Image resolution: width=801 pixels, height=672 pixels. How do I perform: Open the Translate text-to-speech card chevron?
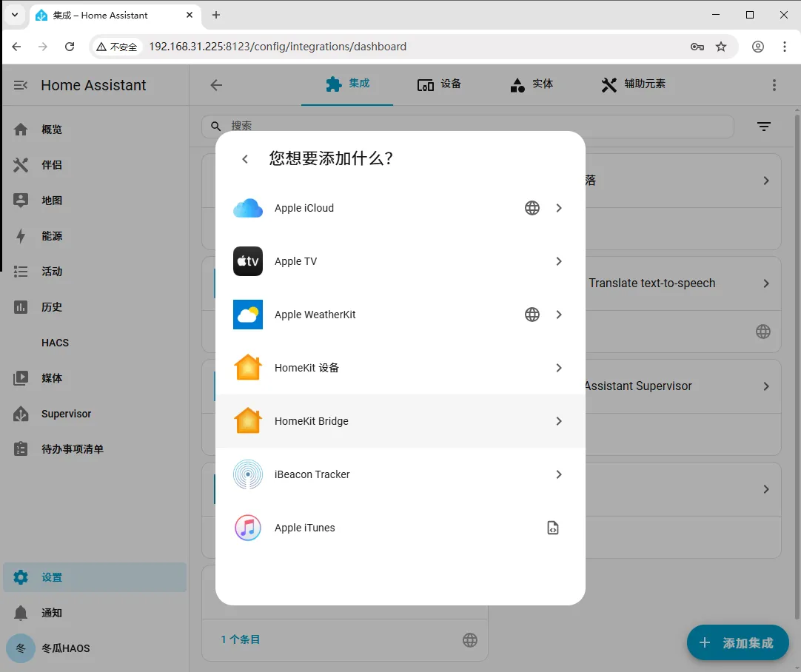tap(766, 283)
